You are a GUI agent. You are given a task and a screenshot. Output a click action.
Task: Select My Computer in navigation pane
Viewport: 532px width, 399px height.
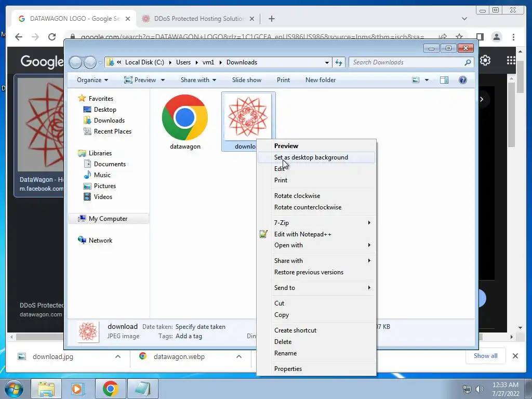(x=108, y=219)
